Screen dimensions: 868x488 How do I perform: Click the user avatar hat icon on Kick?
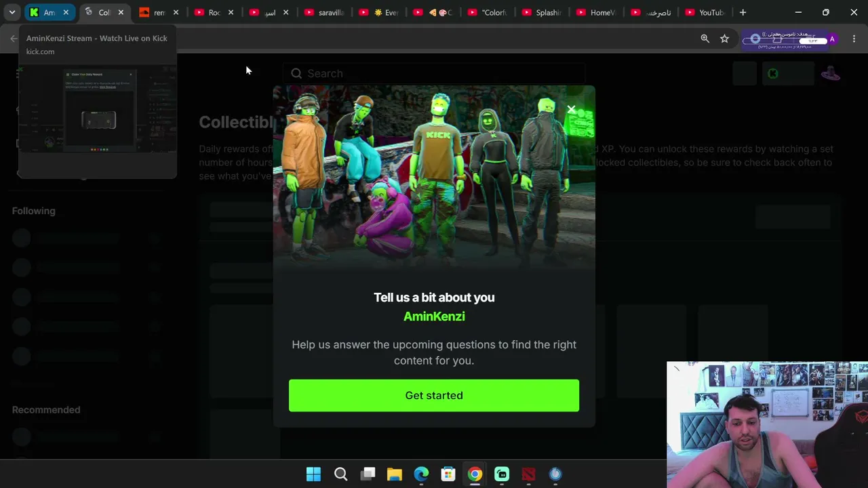click(x=830, y=73)
